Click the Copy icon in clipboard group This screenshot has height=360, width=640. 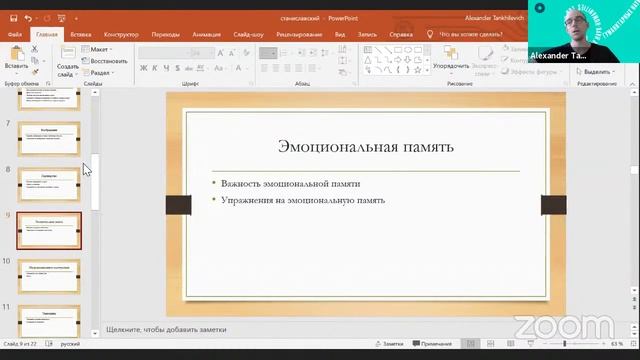(x=35, y=61)
